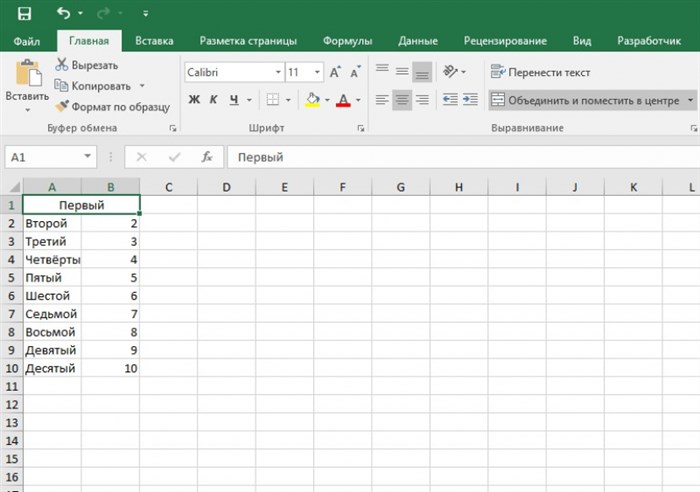The height and width of the screenshot is (492, 700).
Task: Toggle Align Left horizontal alignment
Action: click(x=382, y=100)
